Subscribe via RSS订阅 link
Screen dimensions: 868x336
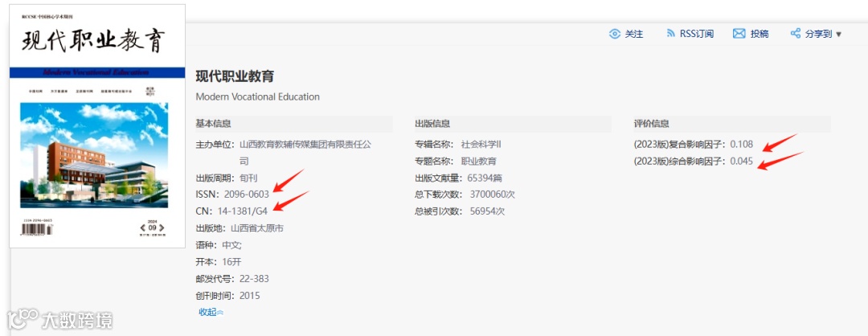(x=696, y=34)
